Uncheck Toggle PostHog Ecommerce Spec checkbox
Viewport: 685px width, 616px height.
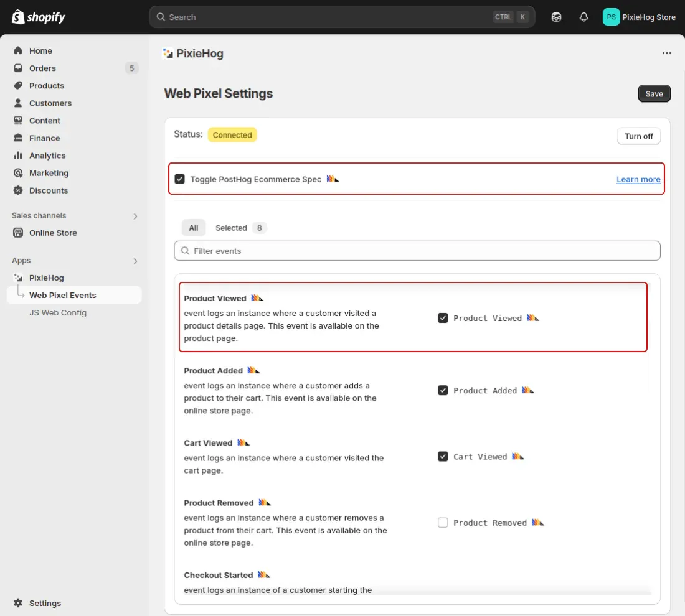(179, 179)
